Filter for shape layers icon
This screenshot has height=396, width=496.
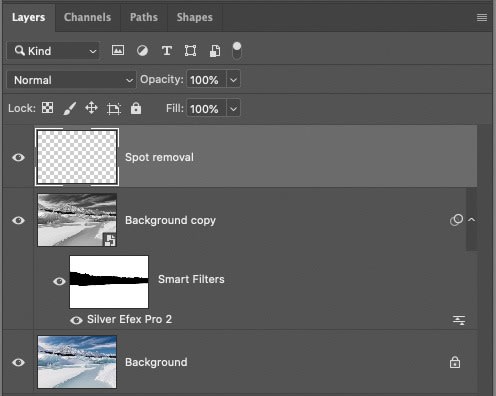pyautogui.click(x=190, y=51)
